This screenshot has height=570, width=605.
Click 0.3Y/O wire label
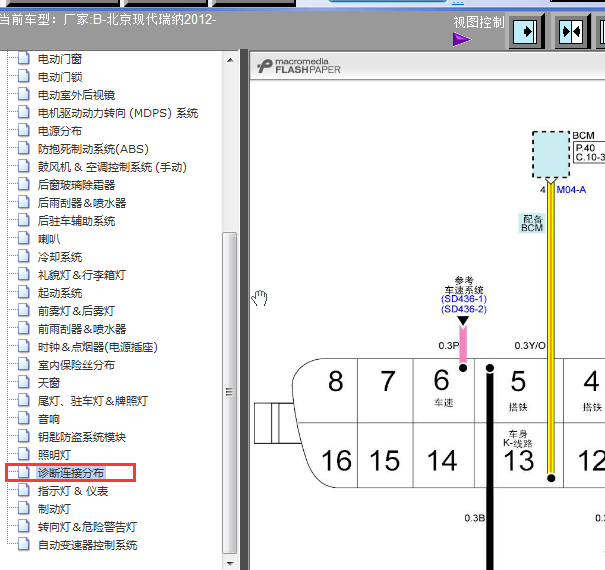pos(530,345)
